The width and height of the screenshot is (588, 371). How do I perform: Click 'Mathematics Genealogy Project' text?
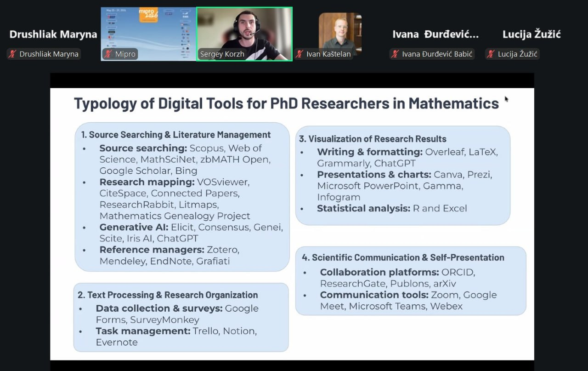coord(175,216)
